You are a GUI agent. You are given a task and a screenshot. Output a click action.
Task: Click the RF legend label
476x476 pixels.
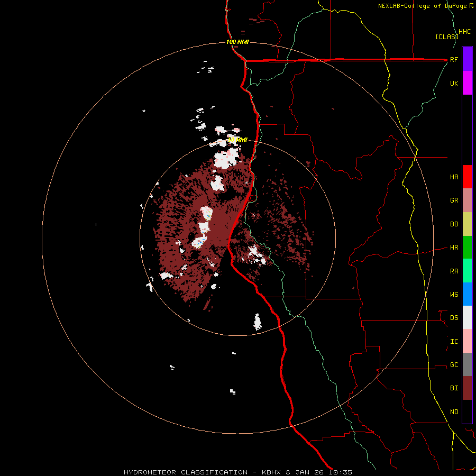coord(454,59)
